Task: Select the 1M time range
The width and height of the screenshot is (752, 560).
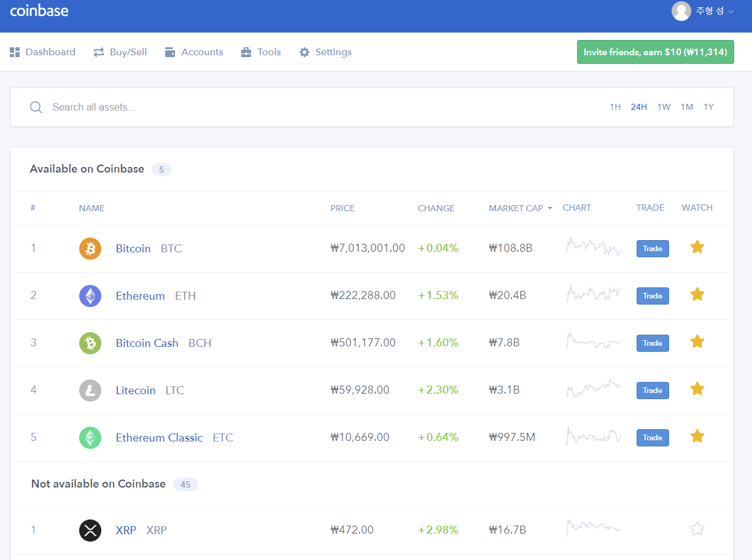Action: tap(687, 107)
